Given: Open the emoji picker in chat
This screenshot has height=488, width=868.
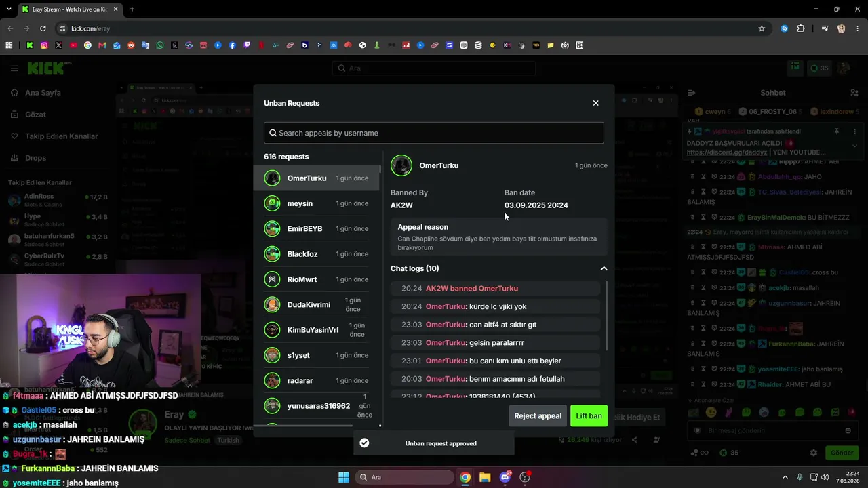Looking at the screenshot, I should 848,430.
